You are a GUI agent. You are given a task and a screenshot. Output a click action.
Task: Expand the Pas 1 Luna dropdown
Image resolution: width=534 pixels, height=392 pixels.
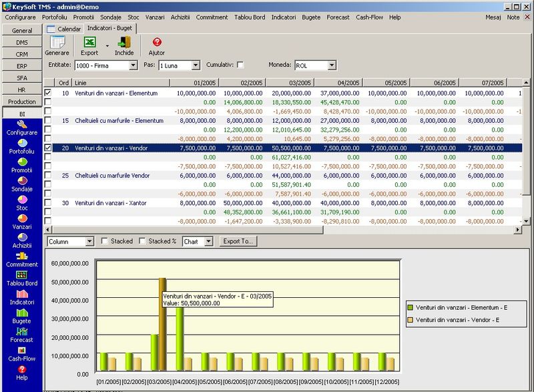click(196, 65)
